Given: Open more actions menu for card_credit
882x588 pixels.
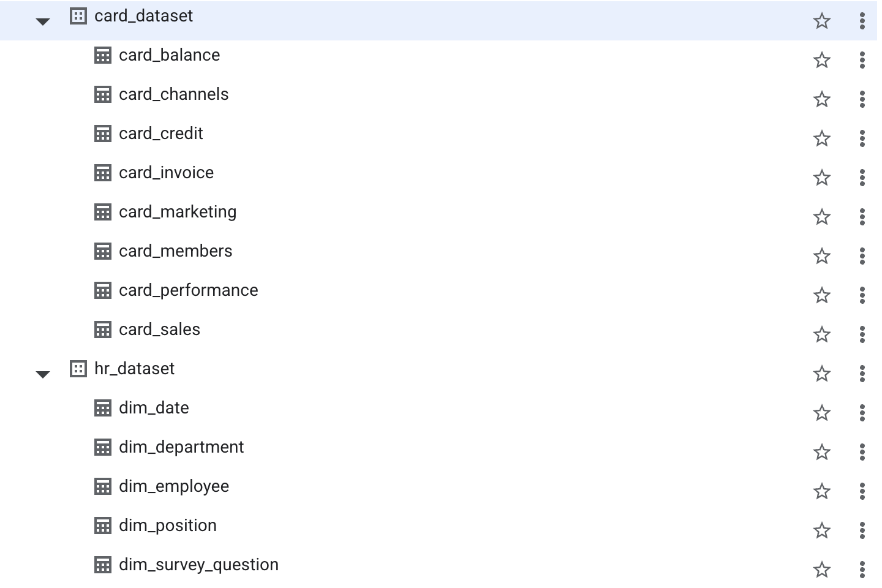Looking at the screenshot, I should pos(862,138).
